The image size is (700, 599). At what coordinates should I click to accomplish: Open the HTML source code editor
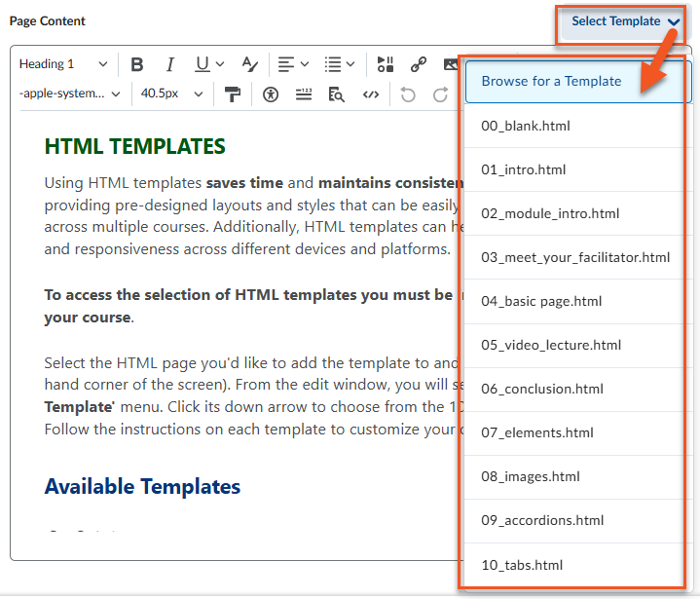pos(370,94)
